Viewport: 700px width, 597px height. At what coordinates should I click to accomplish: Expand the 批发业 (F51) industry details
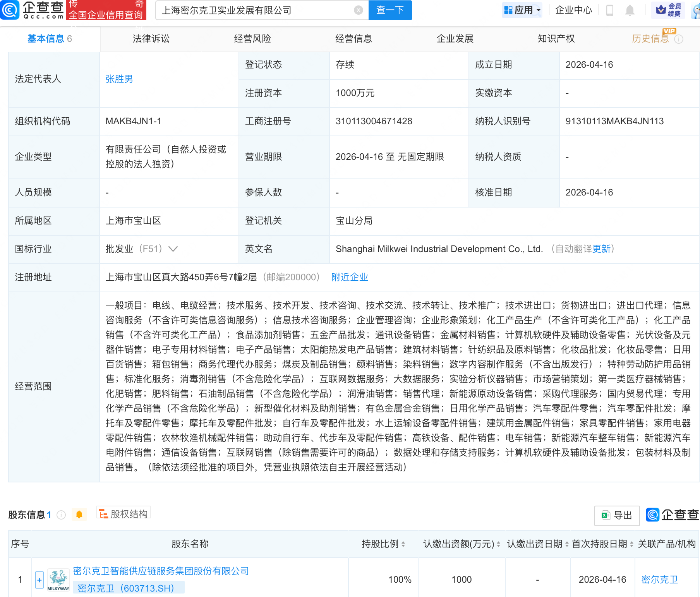[173, 249]
